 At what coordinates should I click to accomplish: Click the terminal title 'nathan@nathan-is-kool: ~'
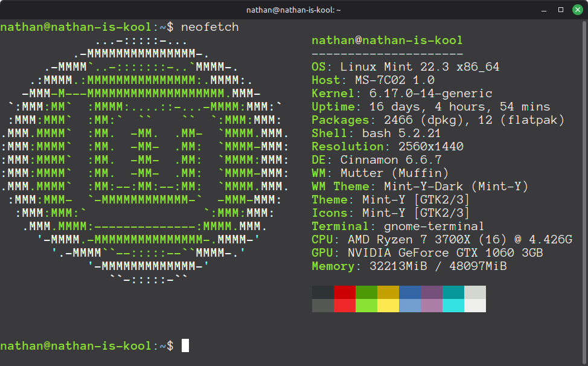pyautogui.click(x=293, y=10)
